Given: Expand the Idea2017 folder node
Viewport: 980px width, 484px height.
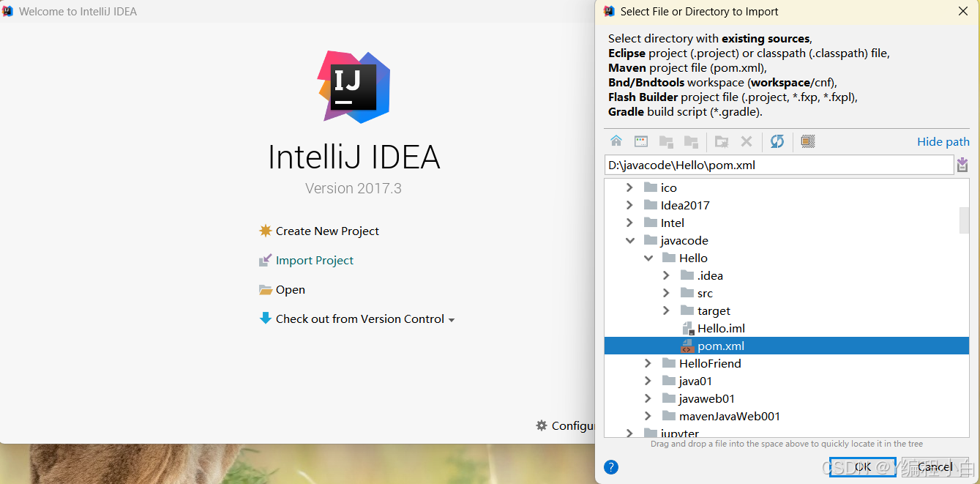Looking at the screenshot, I should click(629, 205).
